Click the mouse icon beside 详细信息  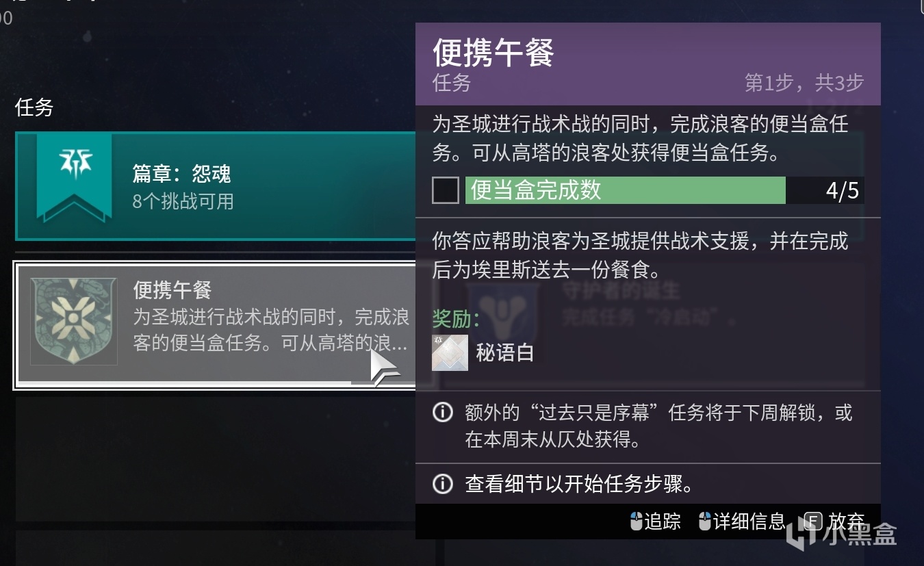pos(705,522)
